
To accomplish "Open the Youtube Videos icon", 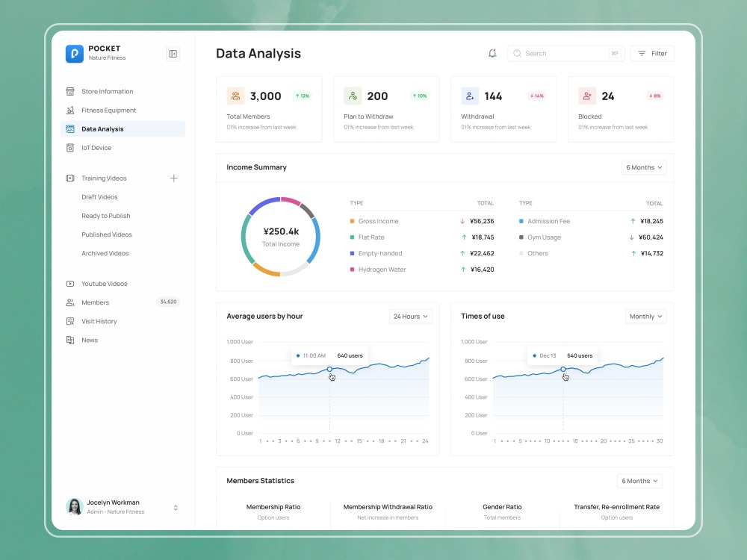I will coord(69,284).
